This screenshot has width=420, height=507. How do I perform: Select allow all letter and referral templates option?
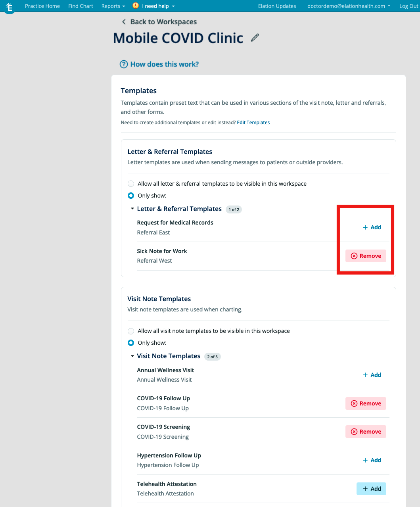131,184
